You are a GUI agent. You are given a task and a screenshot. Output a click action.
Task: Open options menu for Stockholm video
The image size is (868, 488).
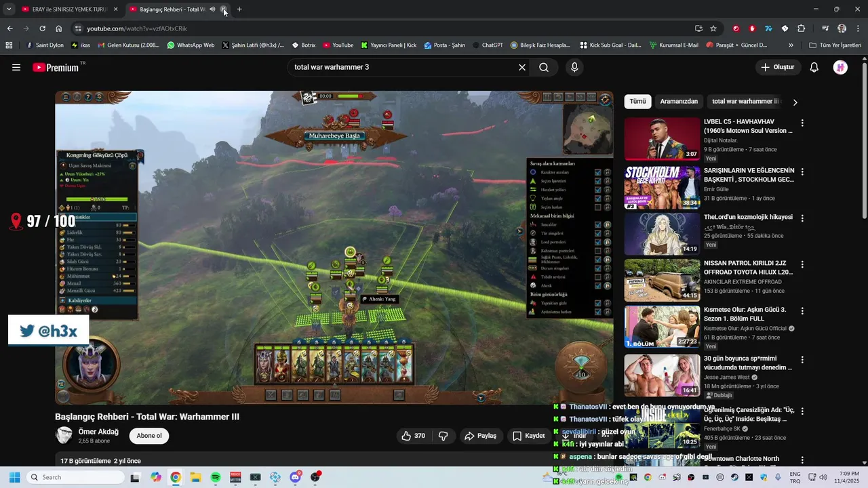802,171
